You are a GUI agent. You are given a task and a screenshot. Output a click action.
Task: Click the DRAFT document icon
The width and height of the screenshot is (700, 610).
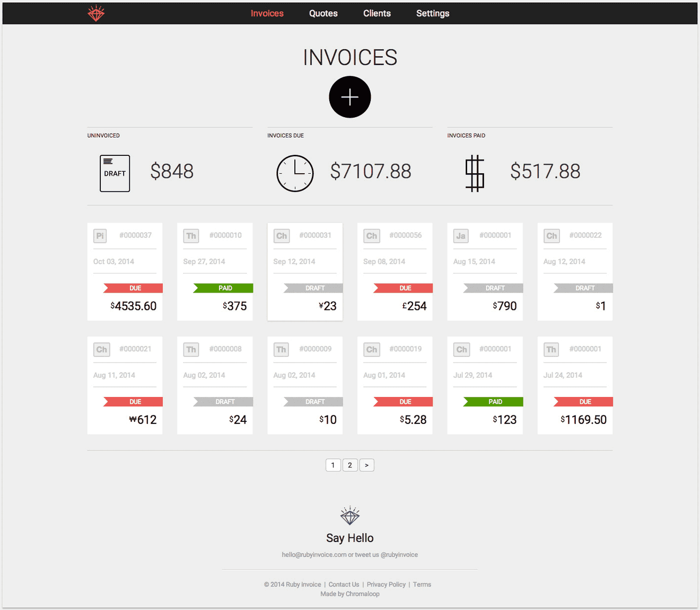point(115,173)
